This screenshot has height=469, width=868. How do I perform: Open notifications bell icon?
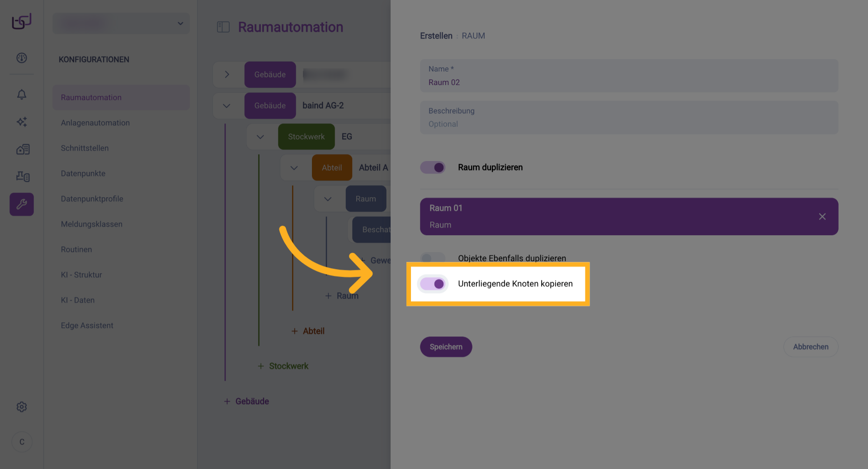click(x=22, y=94)
